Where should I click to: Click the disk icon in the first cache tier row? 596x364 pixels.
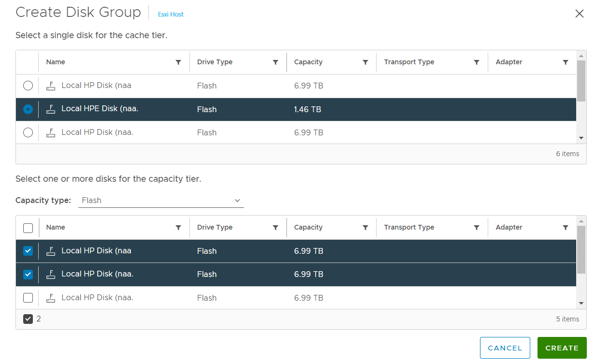click(51, 86)
